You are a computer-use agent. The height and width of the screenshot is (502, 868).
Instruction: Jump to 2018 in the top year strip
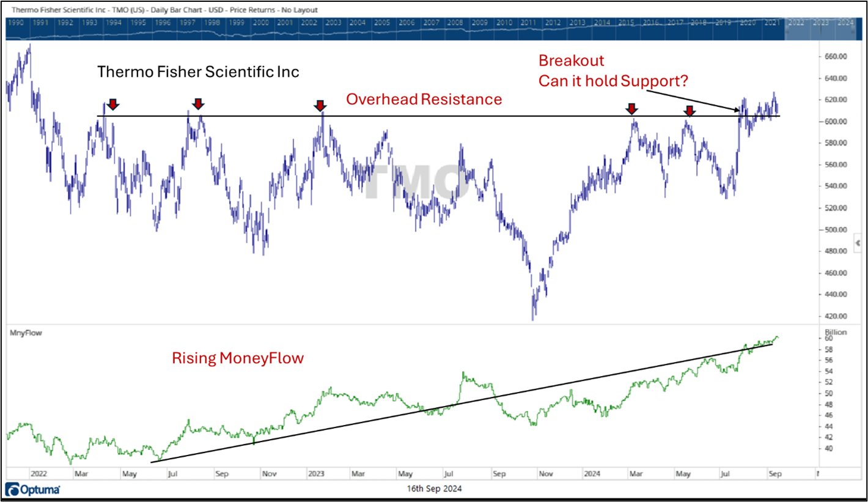pyautogui.click(x=699, y=23)
